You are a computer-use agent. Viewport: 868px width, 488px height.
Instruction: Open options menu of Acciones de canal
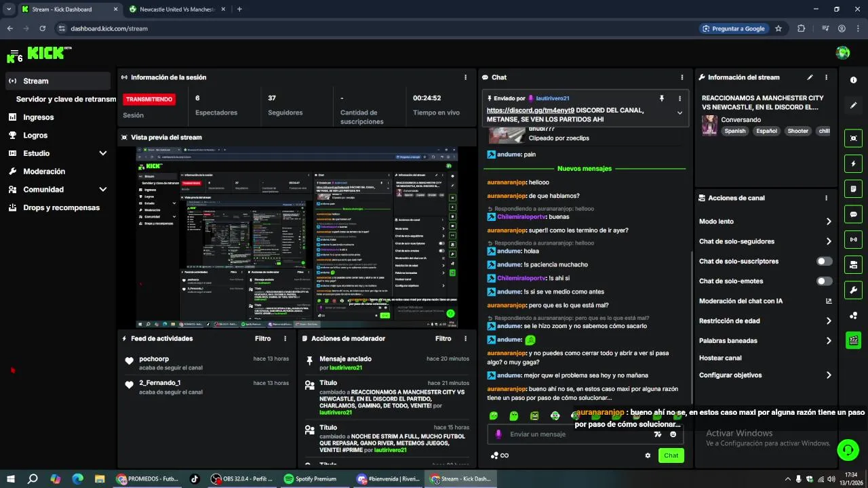[x=826, y=198]
